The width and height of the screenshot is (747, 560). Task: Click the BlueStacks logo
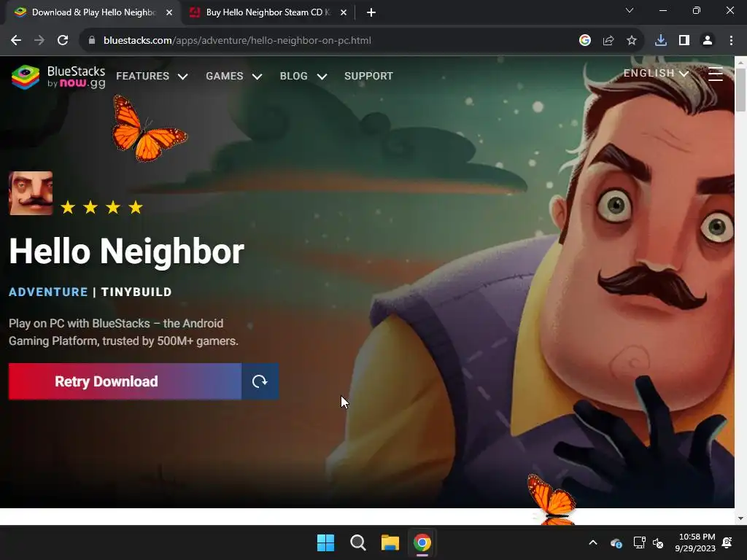[58, 77]
